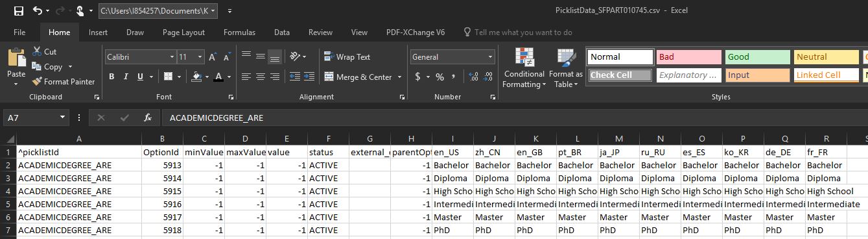The width and height of the screenshot is (868, 239).
Task: Click the Touch/Mouse mode icon
Action: point(80,11)
